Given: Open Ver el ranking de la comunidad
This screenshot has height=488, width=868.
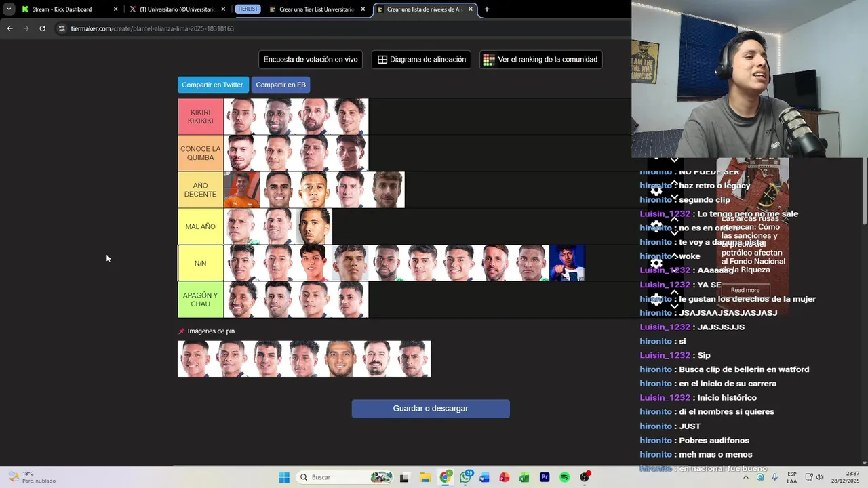Looking at the screenshot, I should [540, 60].
